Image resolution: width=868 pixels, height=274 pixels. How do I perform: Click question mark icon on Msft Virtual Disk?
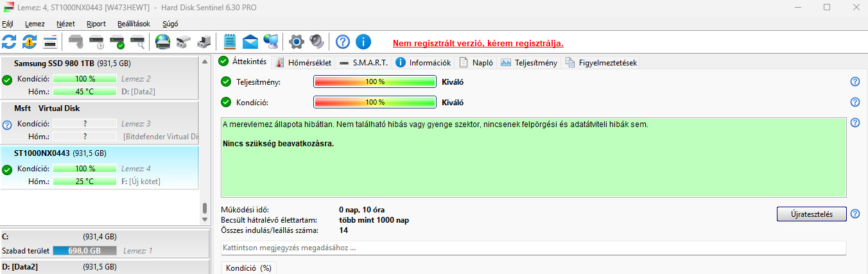click(x=7, y=125)
